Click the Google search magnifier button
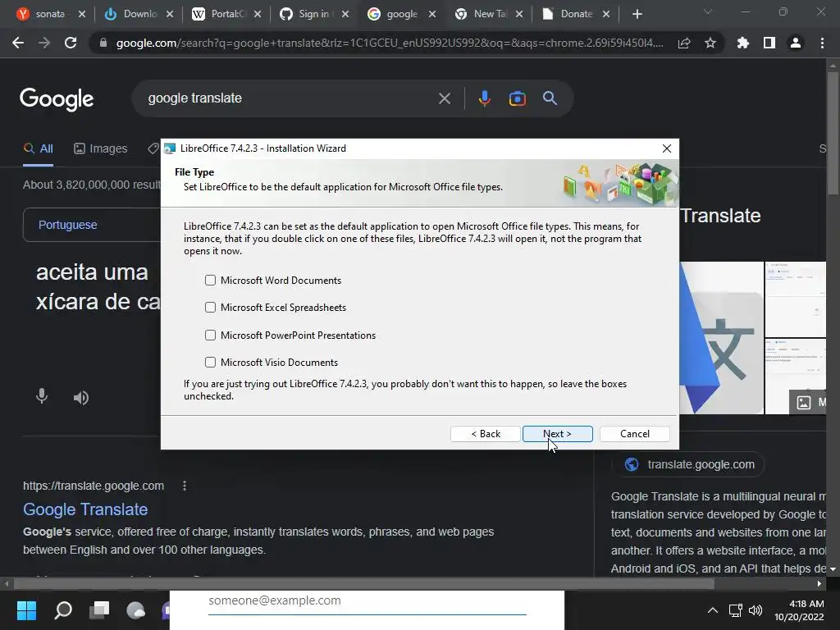This screenshot has width=840, height=630. [x=550, y=98]
